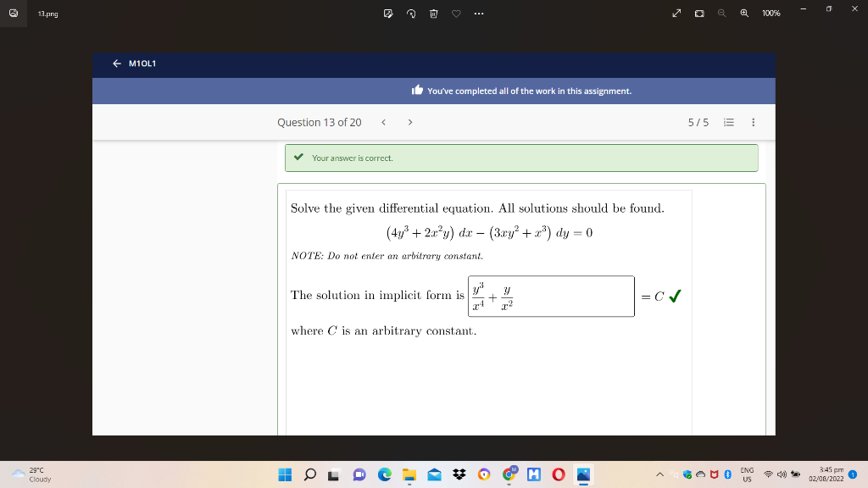Open taskbar Search magnifier
Image resolution: width=868 pixels, height=488 pixels.
point(310,474)
